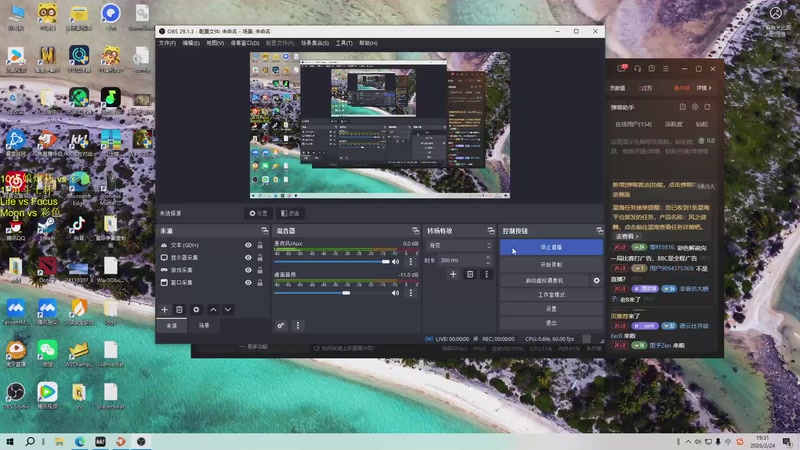800x450 pixels.
Task: Click 去查看 link in assistant chat
Action: pyautogui.click(x=627, y=237)
